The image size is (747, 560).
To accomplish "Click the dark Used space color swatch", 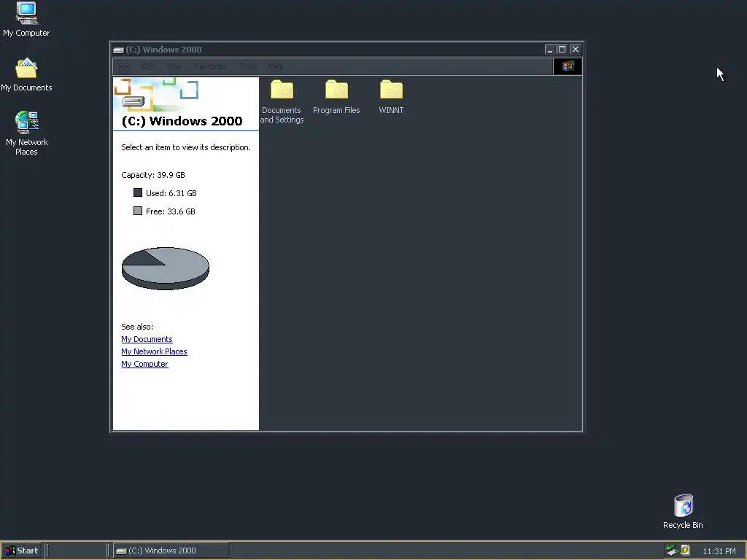I will click(x=138, y=192).
